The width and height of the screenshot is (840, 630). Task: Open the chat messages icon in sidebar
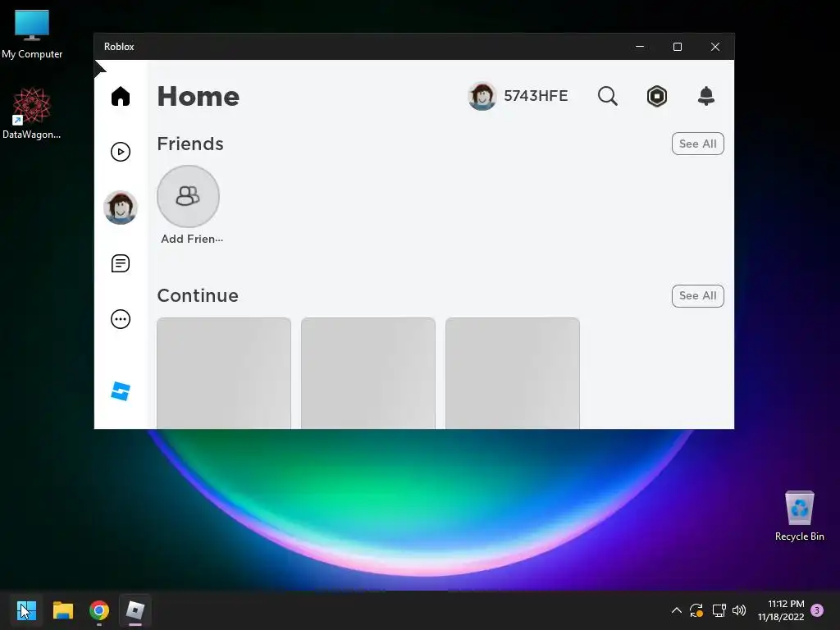(x=121, y=263)
